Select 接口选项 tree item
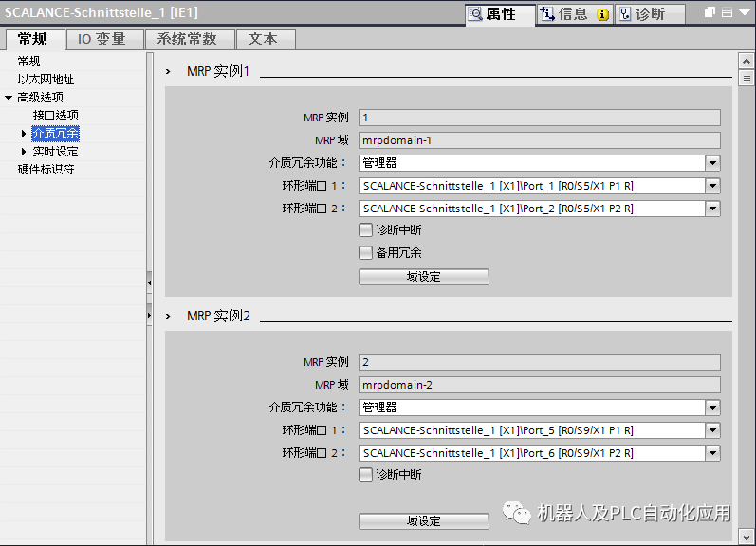Image resolution: width=756 pixels, height=546 pixels. [55, 116]
